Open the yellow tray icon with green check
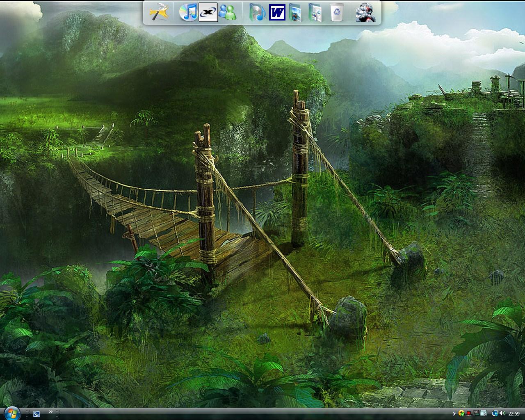 pos(461,413)
